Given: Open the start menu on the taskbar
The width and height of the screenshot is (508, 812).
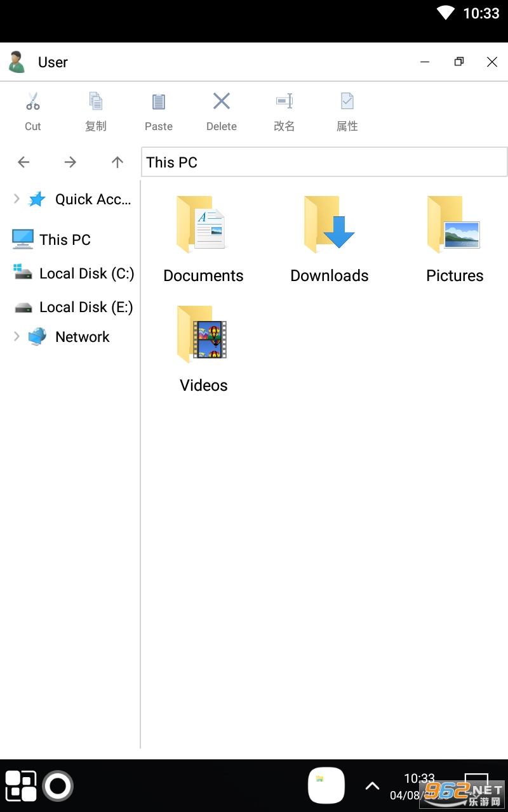Looking at the screenshot, I should pos(21,786).
